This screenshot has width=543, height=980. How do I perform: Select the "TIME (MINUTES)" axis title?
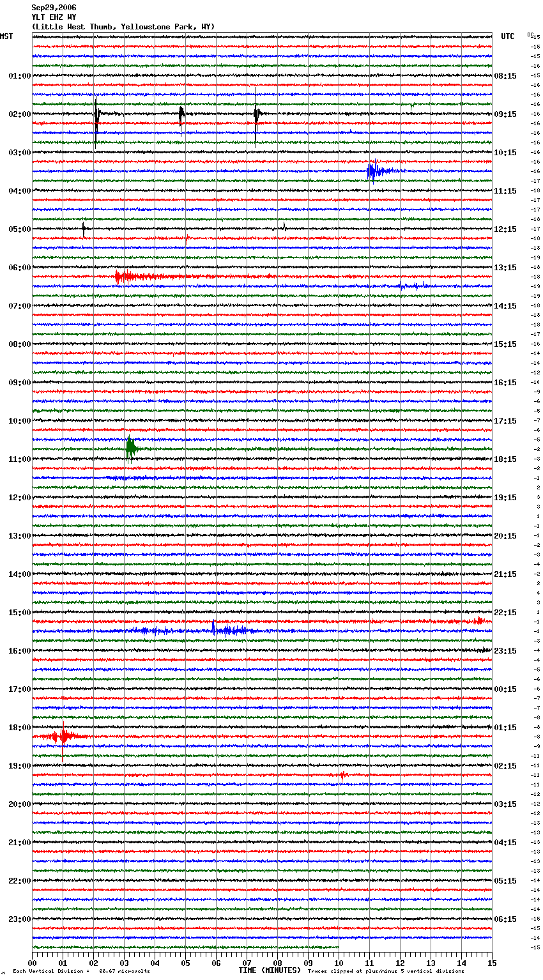(270, 970)
